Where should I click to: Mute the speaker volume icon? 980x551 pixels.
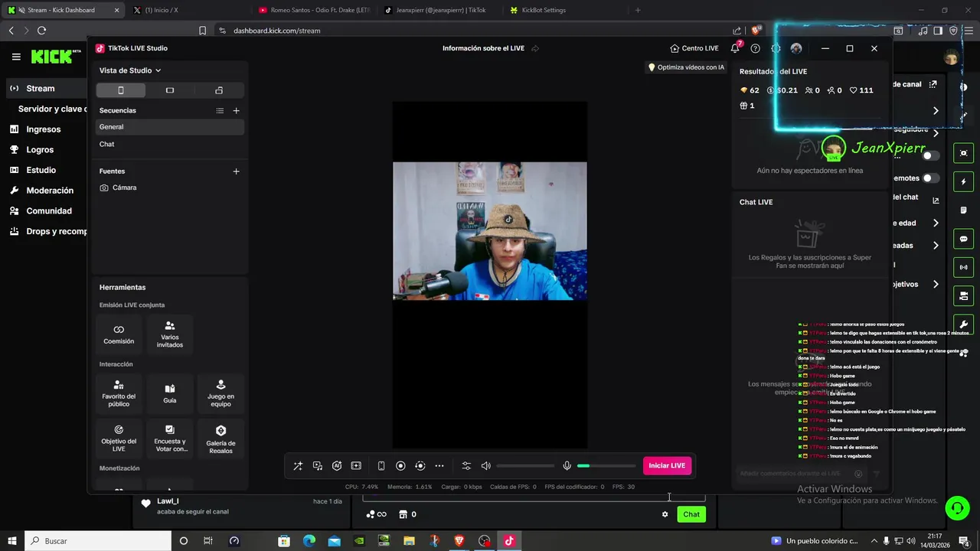coord(485,466)
